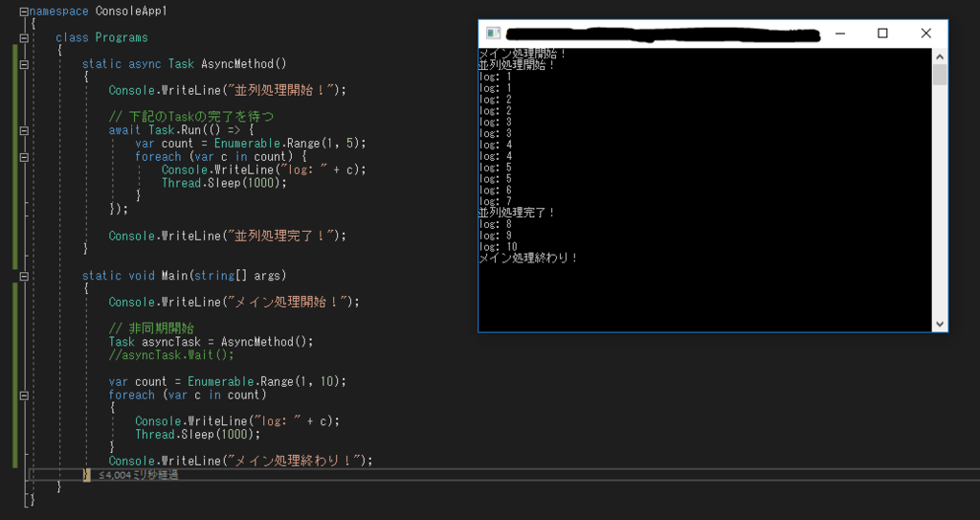Collapse foreach loop inside Task.Run lambda
980x520 pixels.
[24, 157]
